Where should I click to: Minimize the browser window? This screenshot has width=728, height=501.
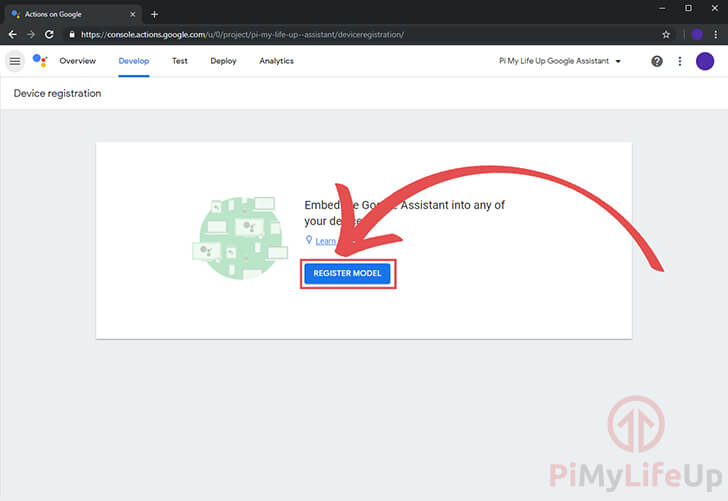pos(662,8)
